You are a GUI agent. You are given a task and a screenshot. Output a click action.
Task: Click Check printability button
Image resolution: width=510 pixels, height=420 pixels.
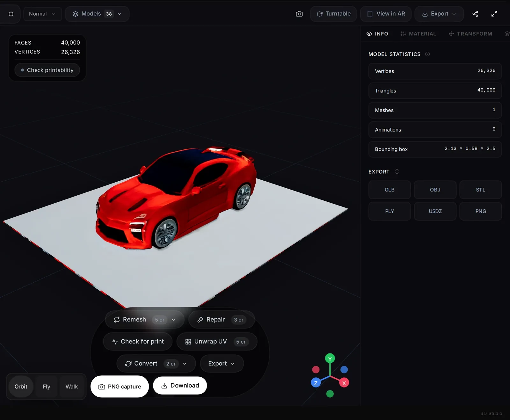[47, 70]
